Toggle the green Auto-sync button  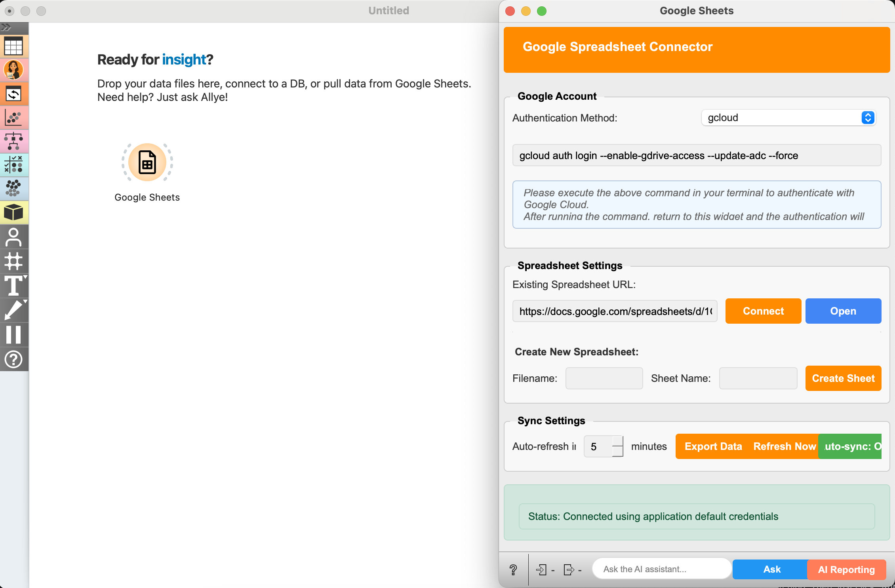point(850,446)
